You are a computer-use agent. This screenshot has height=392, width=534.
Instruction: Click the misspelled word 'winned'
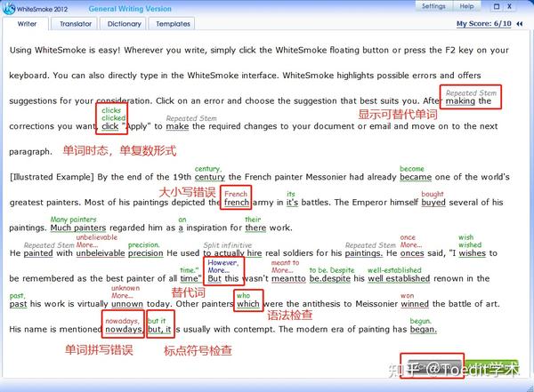point(415,303)
